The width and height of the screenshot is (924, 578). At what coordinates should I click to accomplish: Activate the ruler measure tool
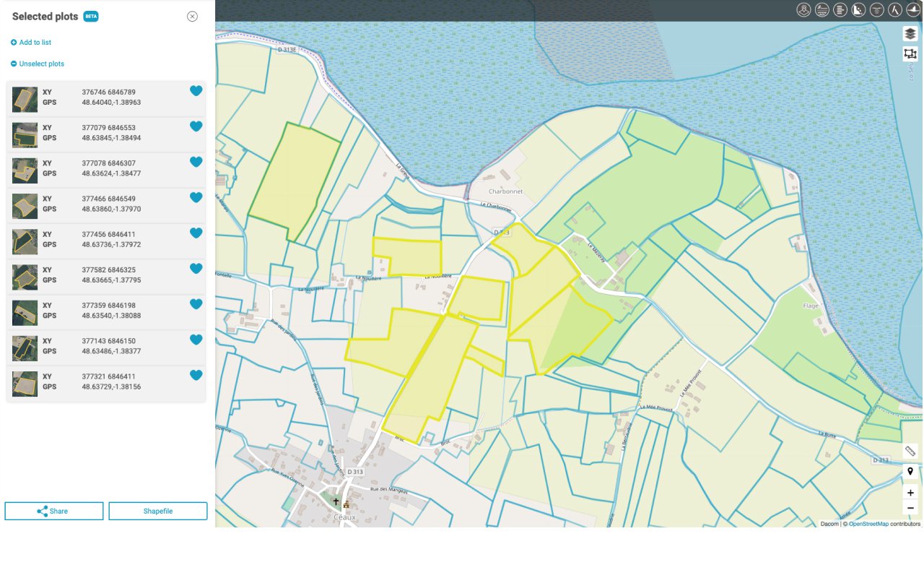910,451
